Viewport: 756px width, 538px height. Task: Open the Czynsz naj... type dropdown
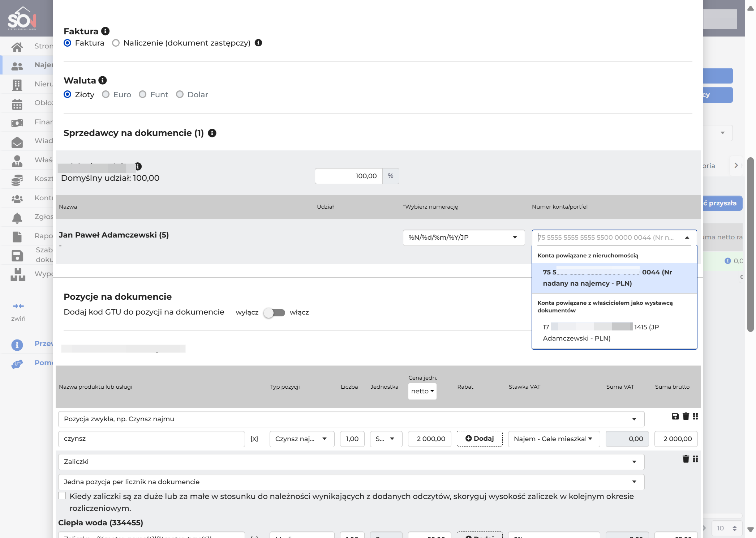pos(302,439)
